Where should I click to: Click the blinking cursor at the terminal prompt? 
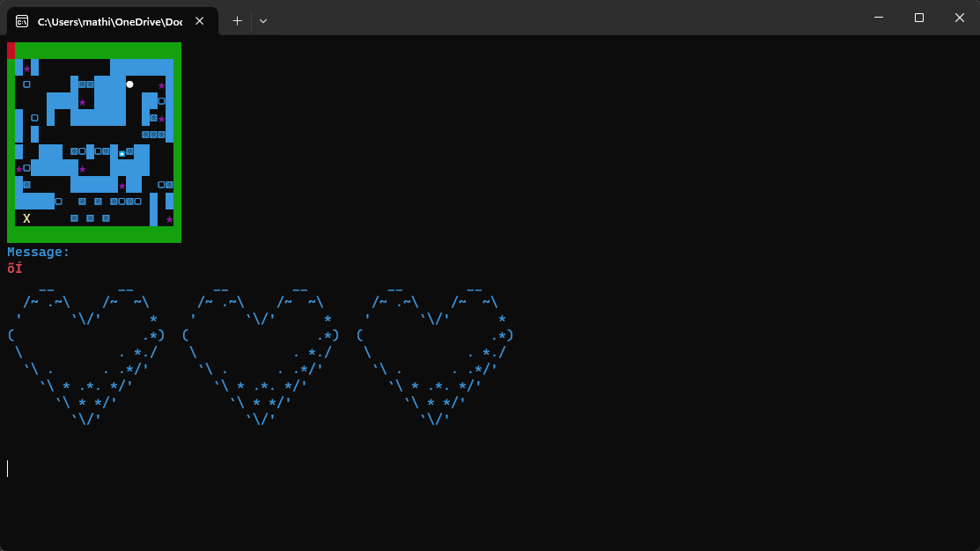pyautogui.click(x=7, y=468)
